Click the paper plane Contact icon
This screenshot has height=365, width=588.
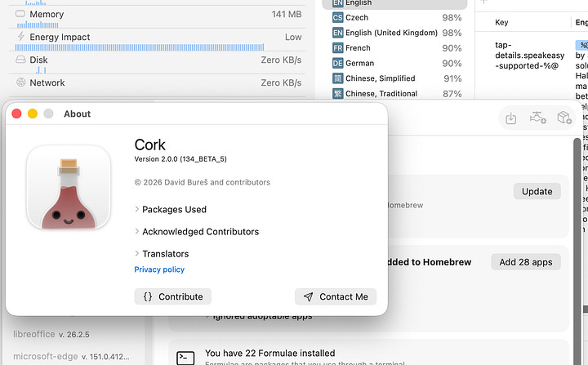point(308,296)
